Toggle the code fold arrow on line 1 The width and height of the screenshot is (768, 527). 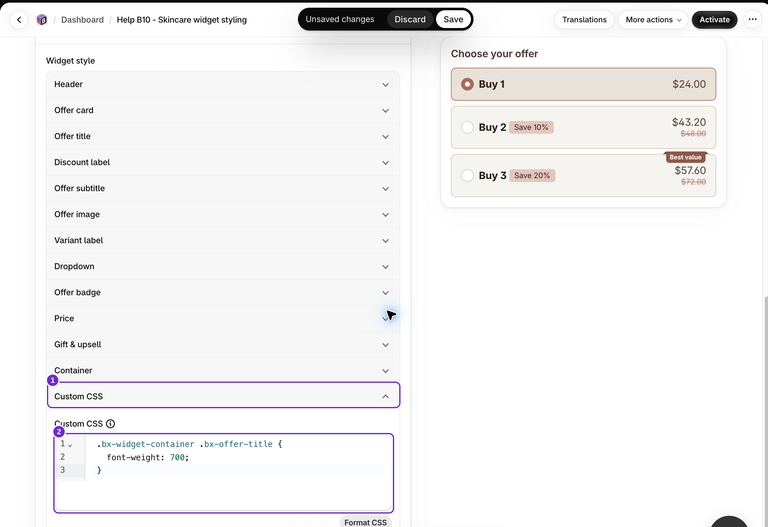(70, 445)
